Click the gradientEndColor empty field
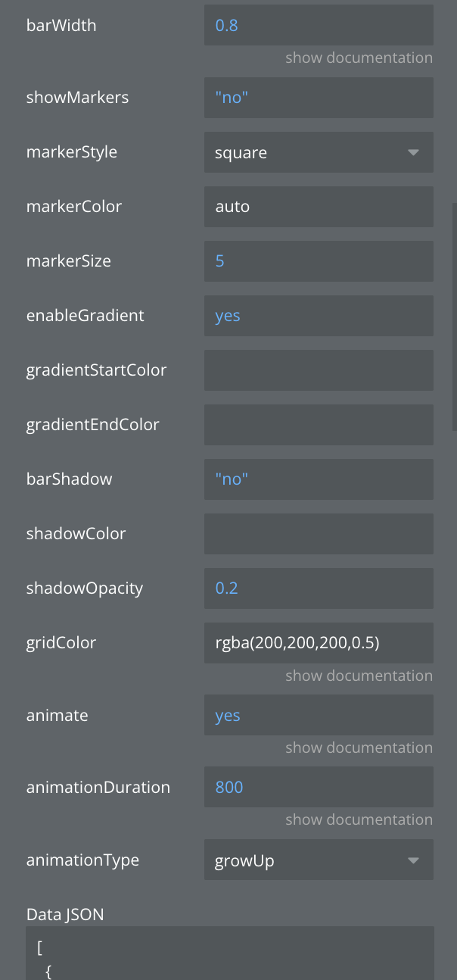Viewport: 457px width, 980px height. [x=318, y=425]
